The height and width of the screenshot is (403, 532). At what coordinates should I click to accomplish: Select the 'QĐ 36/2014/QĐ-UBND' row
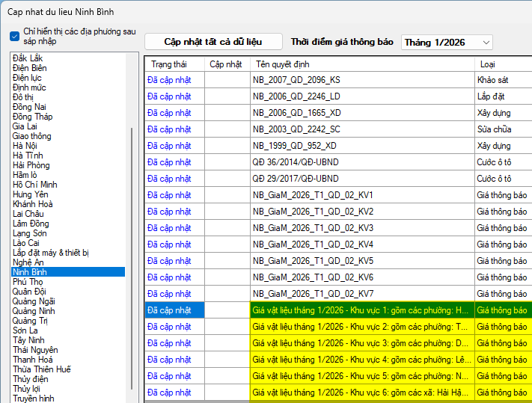pos(295,162)
